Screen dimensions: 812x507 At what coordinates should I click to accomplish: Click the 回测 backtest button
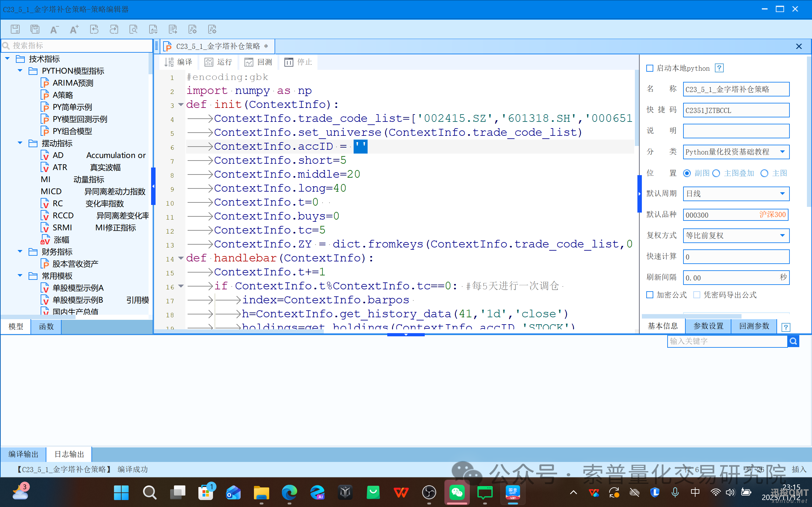(x=258, y=62)
